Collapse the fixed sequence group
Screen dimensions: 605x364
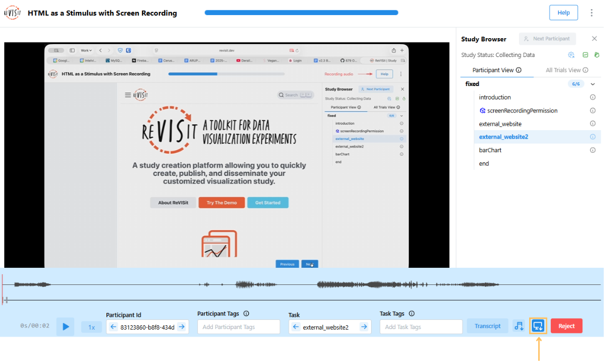[x=593, y=84]
